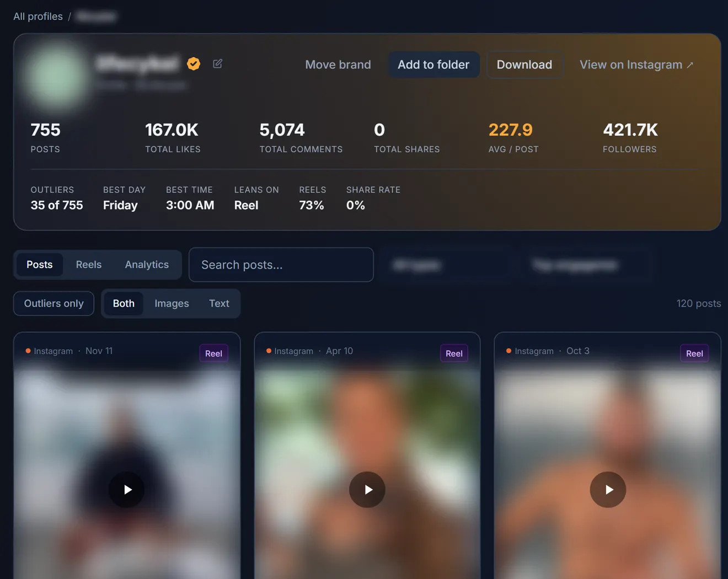Screen dimensions: 728x579
Task: Download the profile data
Action: click(x=524, y=65)
